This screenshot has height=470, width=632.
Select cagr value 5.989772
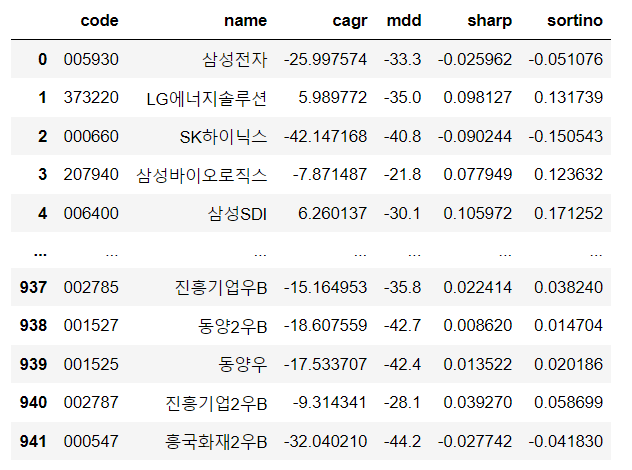click(x=333, y=97)
